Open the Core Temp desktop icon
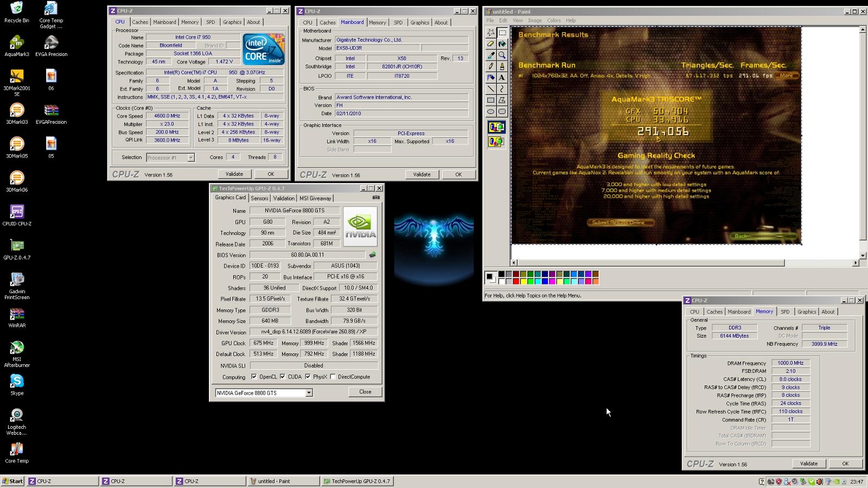Viewport: 868px width, 488px height. point(17,453)
